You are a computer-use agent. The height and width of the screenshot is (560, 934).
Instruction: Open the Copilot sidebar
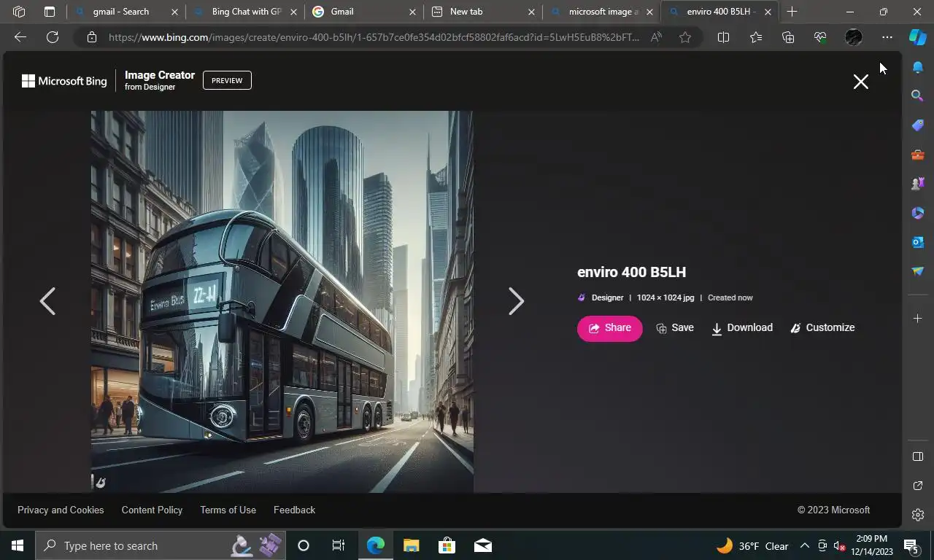[x=917, y=37]
